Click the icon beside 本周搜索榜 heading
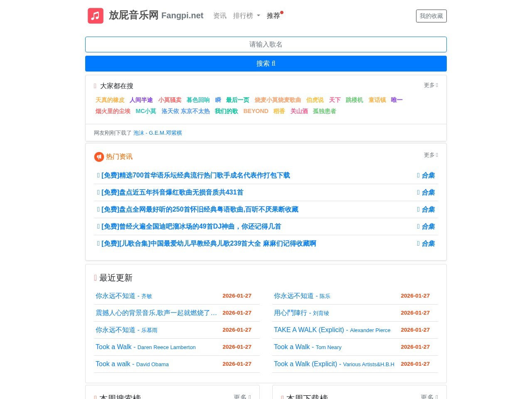This screenshot has width=532, height=399. (95, 397)
